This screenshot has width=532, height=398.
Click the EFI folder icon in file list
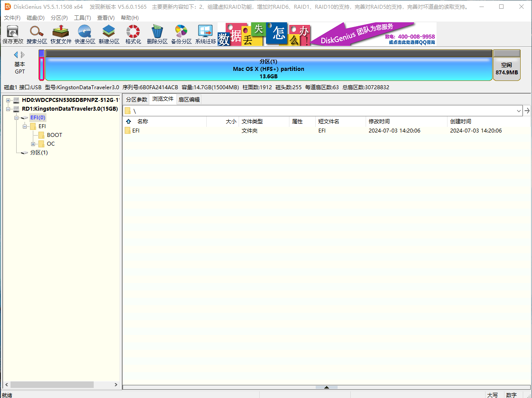coord(127,130)
